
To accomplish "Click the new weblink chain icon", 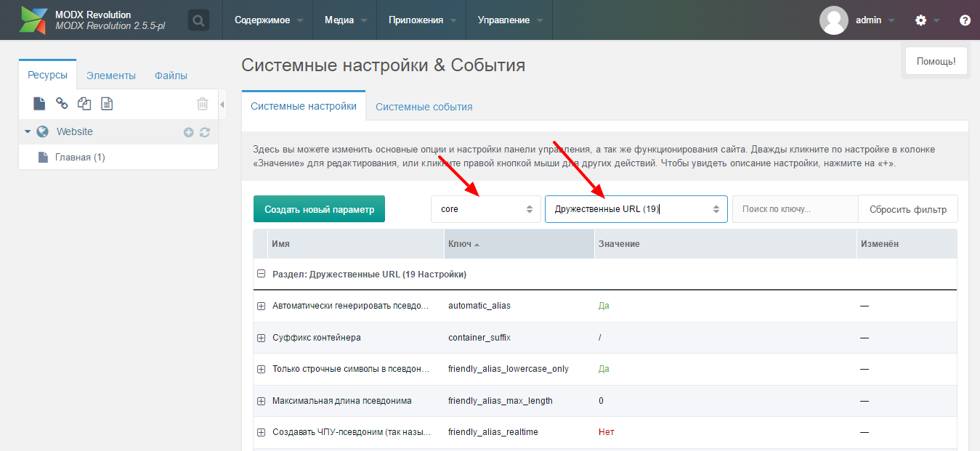I will point(62,104).
